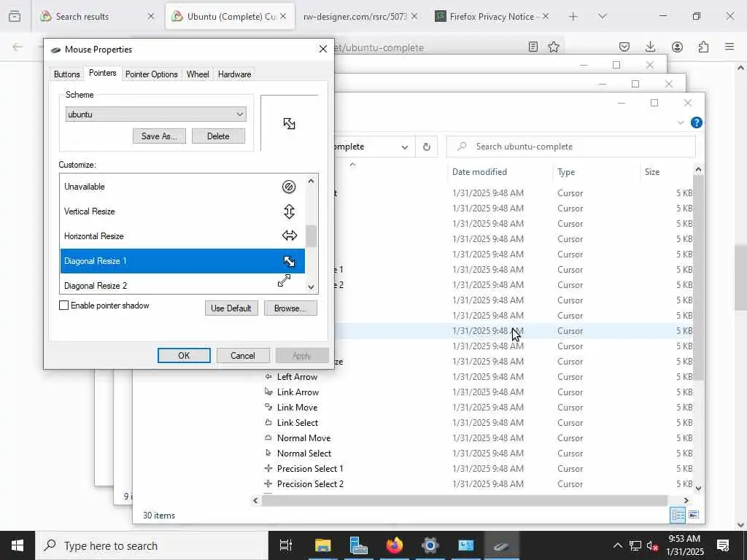
Task: Click the Save As... button
Action: tap(159, 136)
